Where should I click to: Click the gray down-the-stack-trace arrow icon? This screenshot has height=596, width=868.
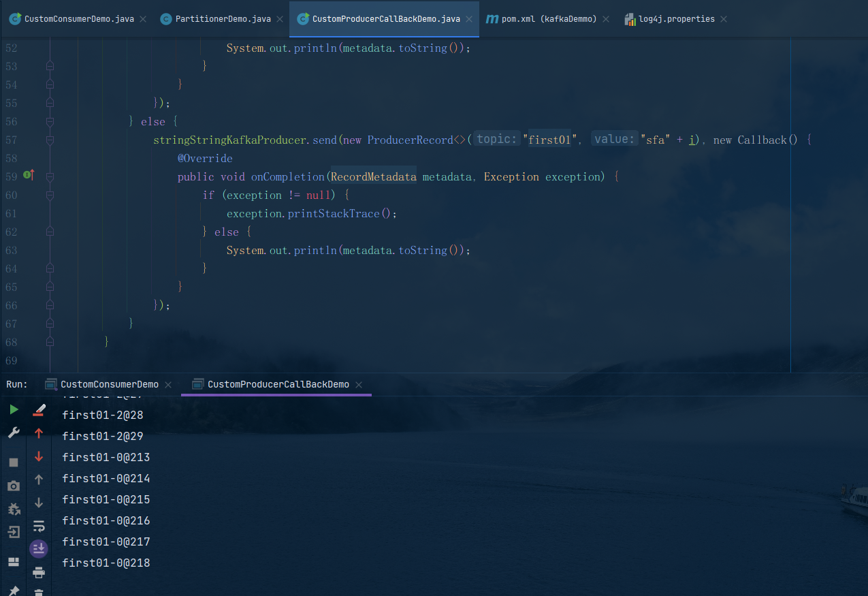(39, 502)
